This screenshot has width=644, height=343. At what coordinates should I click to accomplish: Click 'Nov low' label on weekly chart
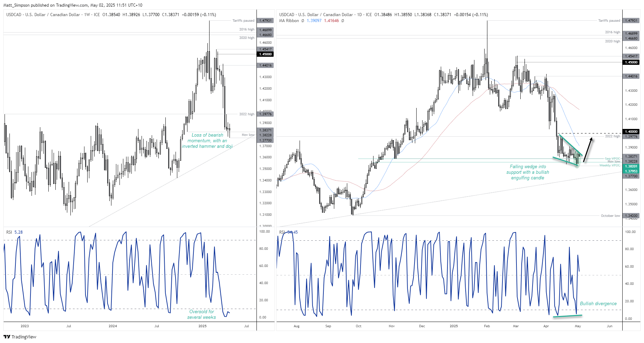click(x=248, y=135)
